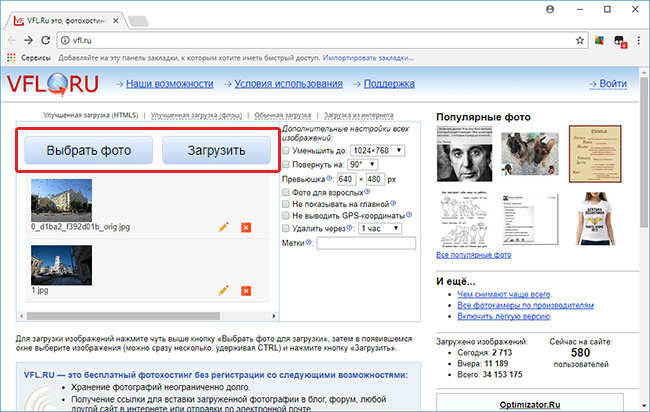Click the Выбрать фото button
650x412 pixels.
click(89, 150)
